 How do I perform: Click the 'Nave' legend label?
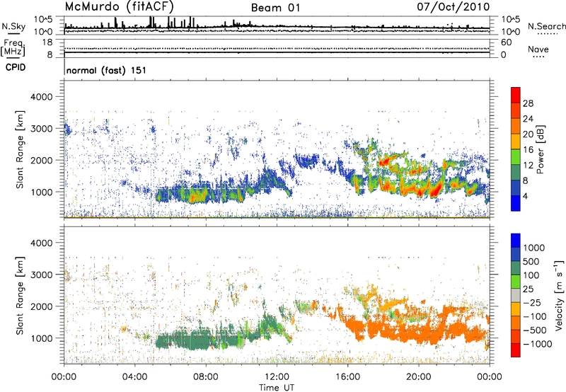(x=538, y=50)
